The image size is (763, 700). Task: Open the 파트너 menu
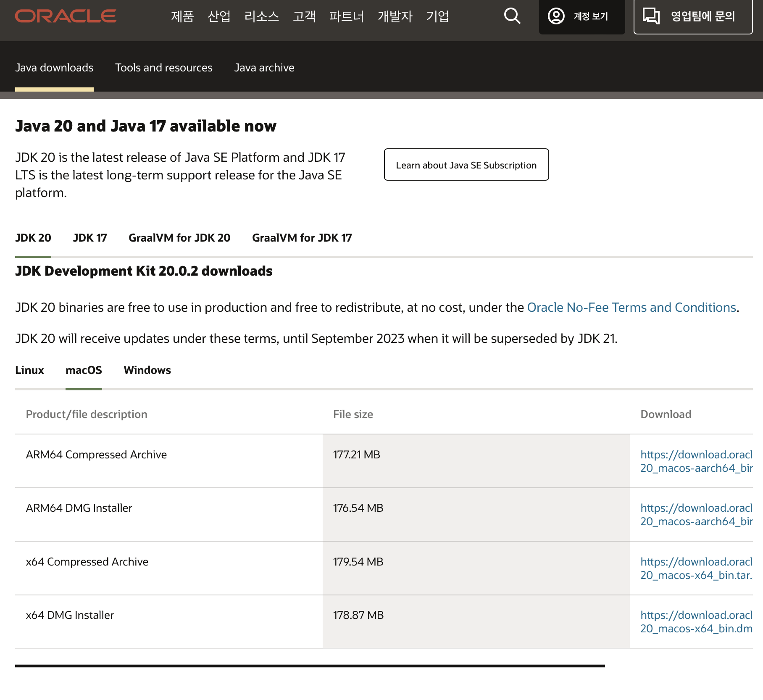tap(347, 16)
